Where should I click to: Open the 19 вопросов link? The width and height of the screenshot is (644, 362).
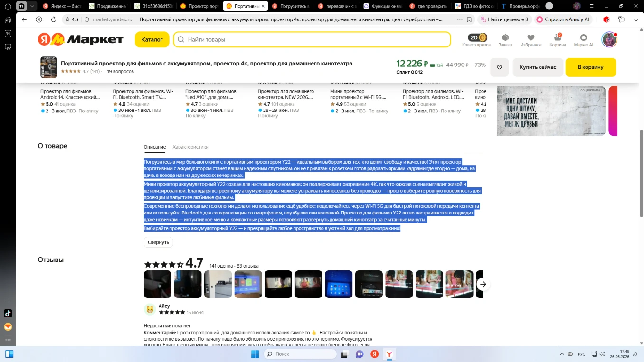pyautogui.click(x=120, y=72)
